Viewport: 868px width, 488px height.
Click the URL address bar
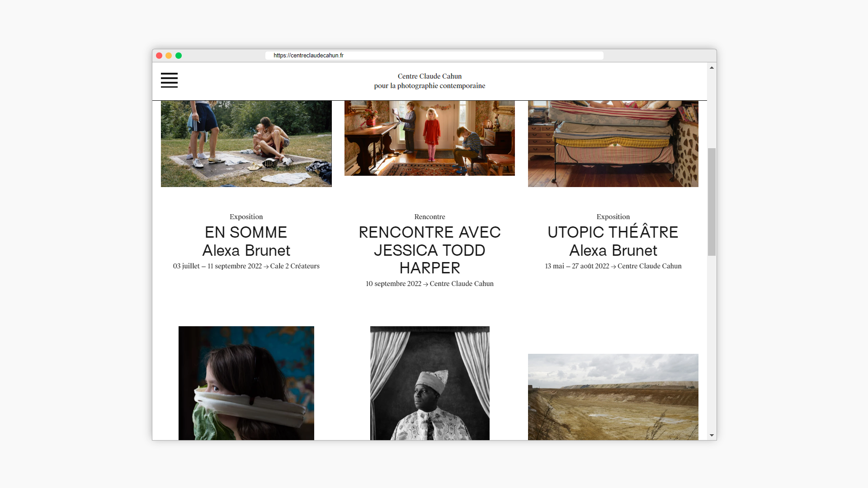click(434, 56)
